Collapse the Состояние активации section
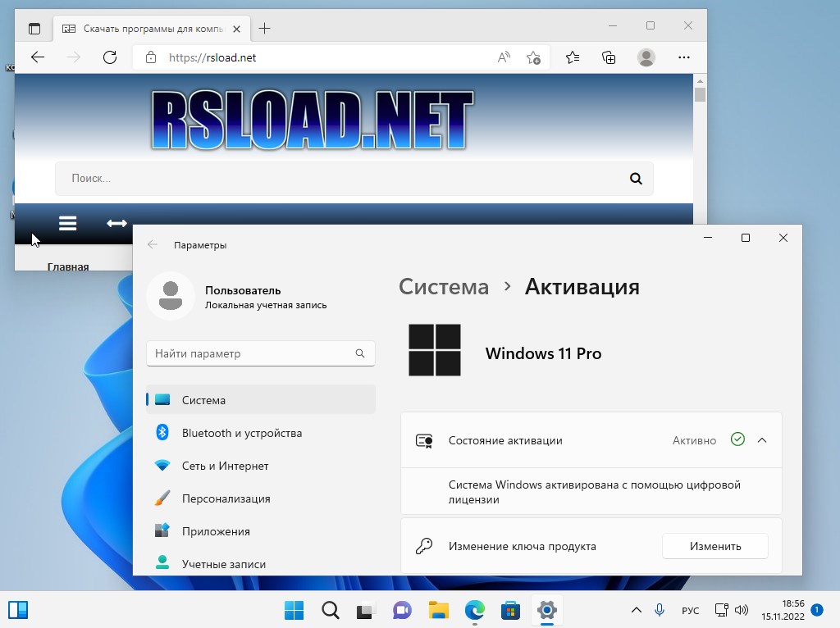Viewport: 840px width, 628px height. tap(762, 440)
